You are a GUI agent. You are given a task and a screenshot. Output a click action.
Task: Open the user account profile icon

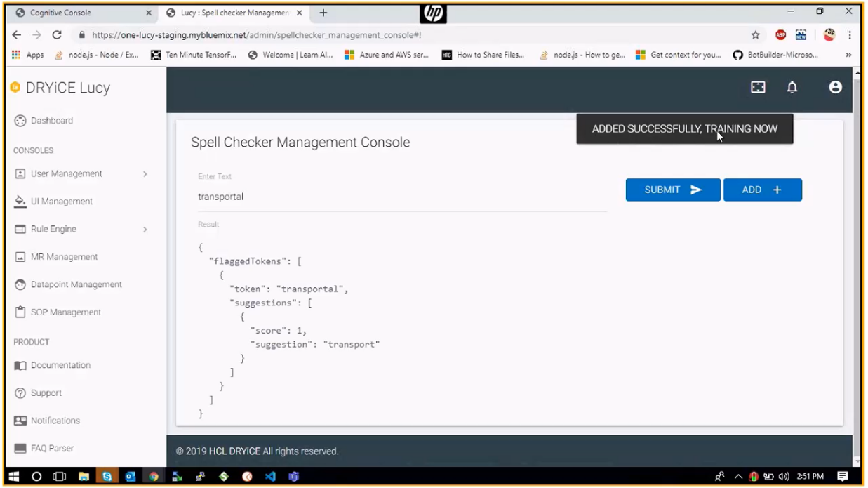tap(835, 87)
